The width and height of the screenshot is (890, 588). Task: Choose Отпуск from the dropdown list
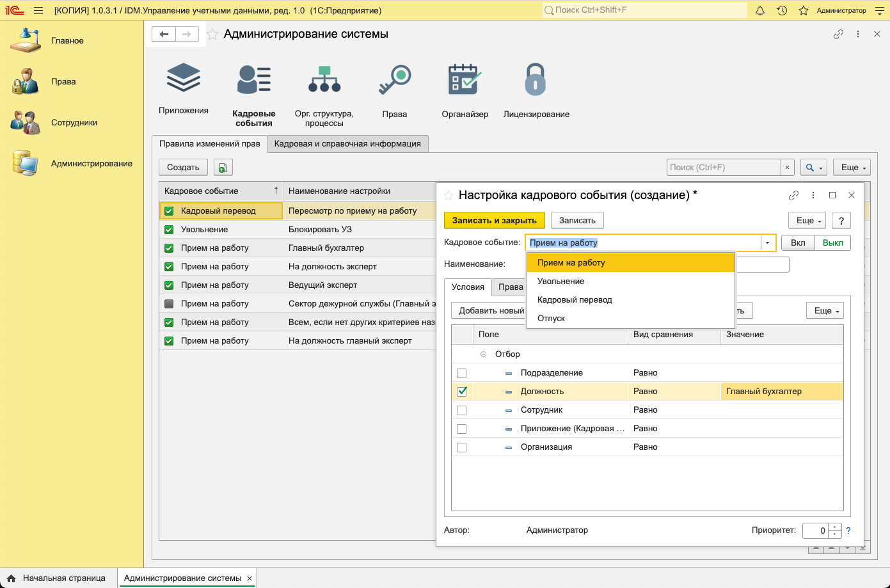pos(630,318)
